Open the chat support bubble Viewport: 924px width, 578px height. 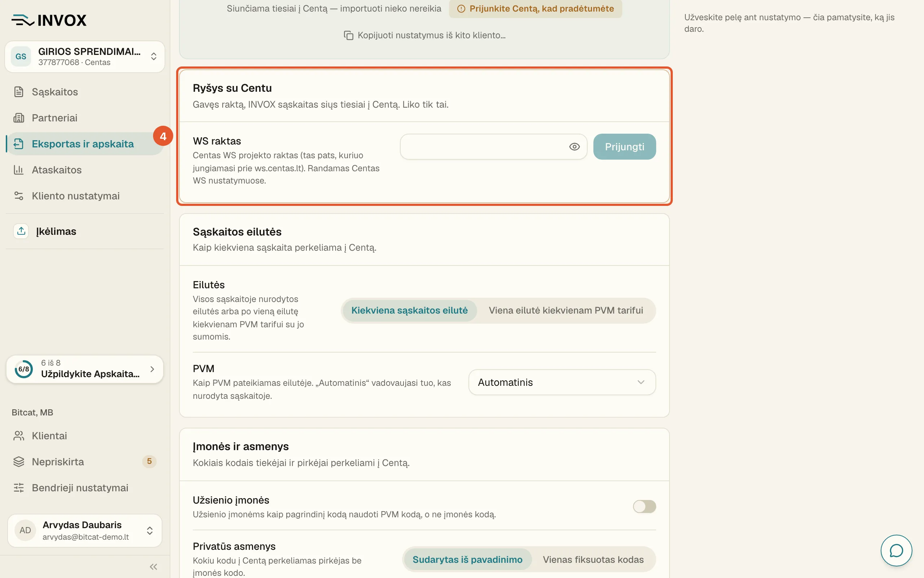(x=896, y=551)
